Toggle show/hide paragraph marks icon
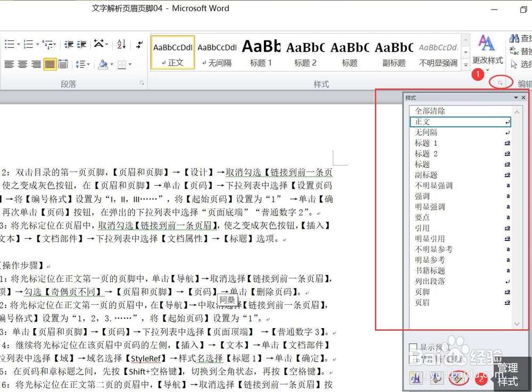The height and width of the screenshot is (392, 532). [x=139, y=44]
